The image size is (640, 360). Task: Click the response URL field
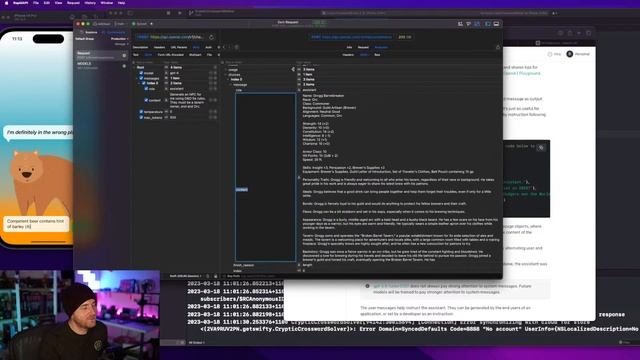point(352,37)
